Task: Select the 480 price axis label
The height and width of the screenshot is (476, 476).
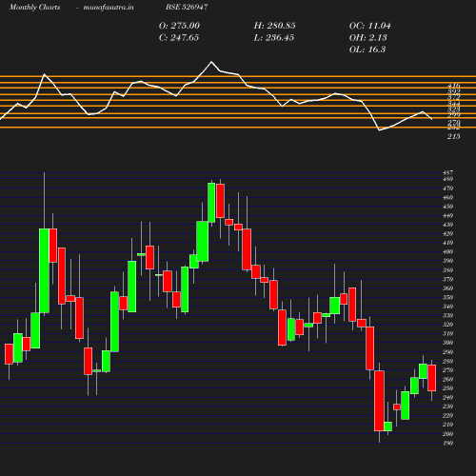Action: [448, 179]
